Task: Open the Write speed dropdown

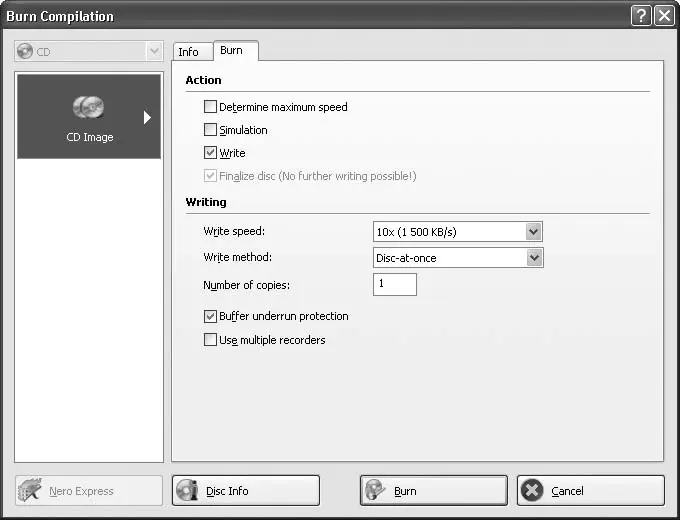Action: point(534,232)
